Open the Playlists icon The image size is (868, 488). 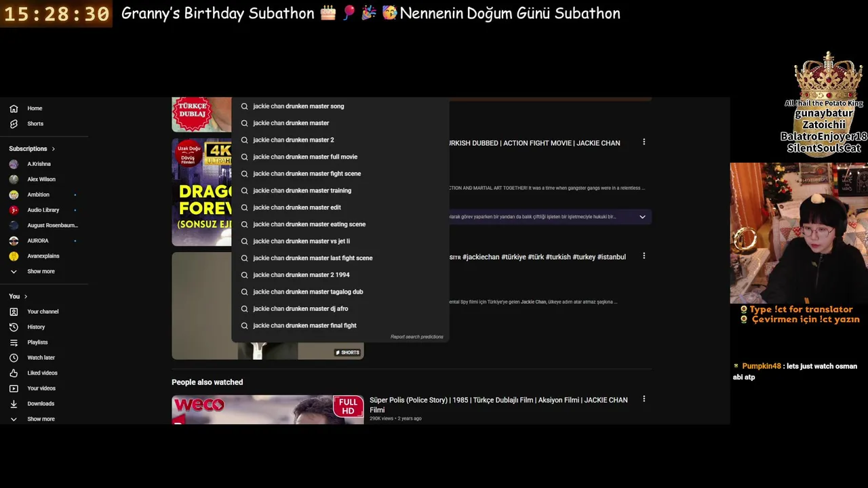point(14,342)
